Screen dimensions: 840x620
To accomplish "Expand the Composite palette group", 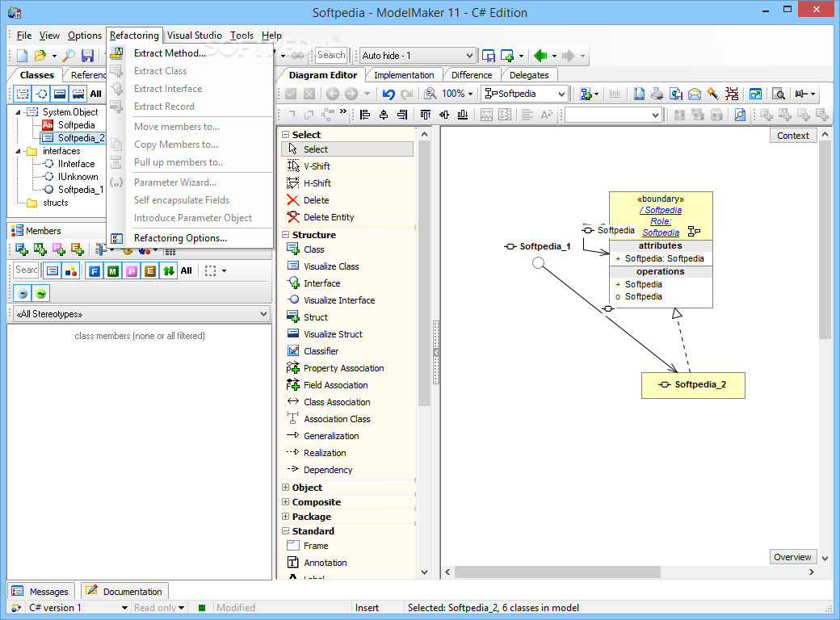I will (286, 501).
